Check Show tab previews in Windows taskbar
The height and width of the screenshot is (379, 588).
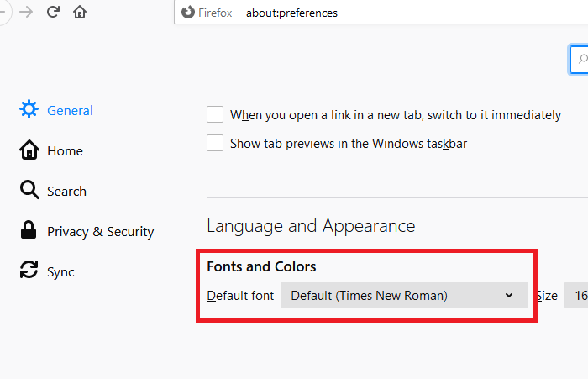[215, 144]
